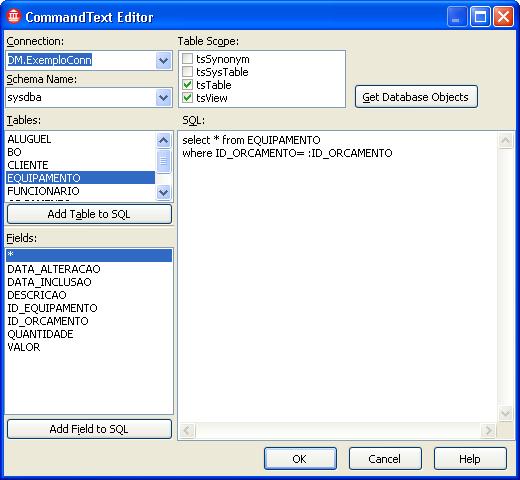Open Help for the editor
Image resolution: width=520 pixels, height=480 pixels.
pyautogui.click(x=470, y=459)
